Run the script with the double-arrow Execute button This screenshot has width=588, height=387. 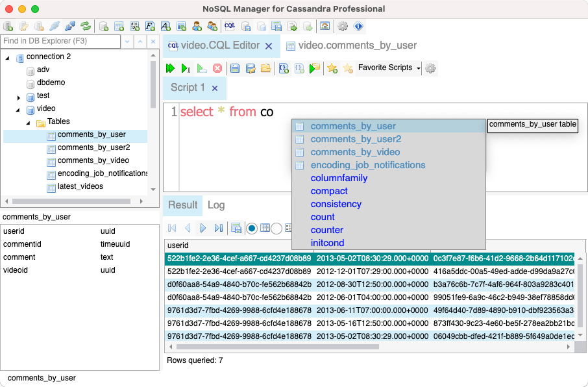[170, 68]
